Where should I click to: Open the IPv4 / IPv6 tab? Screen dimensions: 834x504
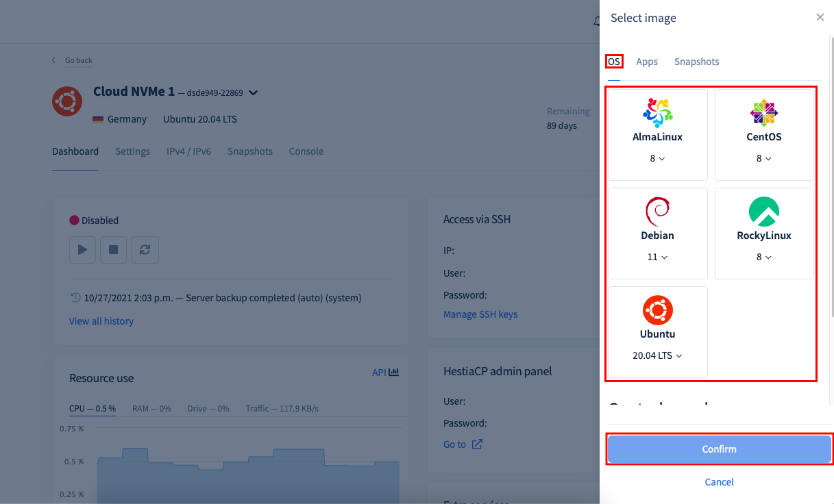click(188, 151)
